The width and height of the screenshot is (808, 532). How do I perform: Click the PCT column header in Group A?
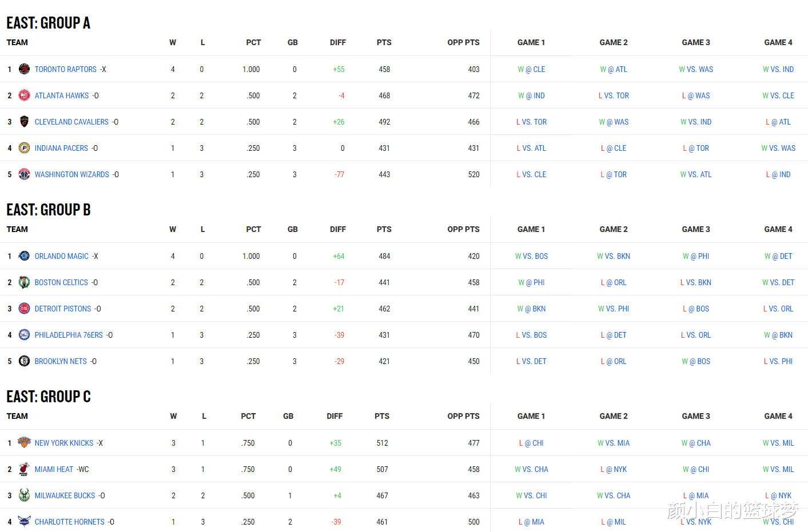[x=253, y=42]
